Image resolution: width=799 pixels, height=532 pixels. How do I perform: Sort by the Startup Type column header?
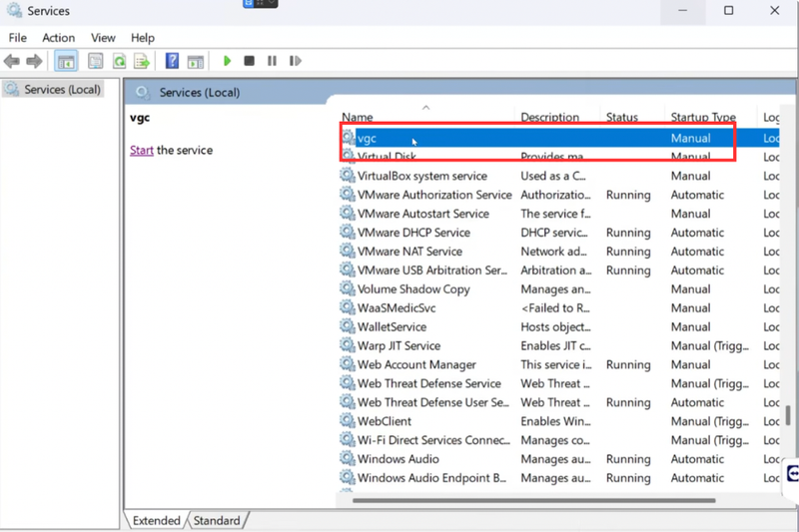pos(711,117)
